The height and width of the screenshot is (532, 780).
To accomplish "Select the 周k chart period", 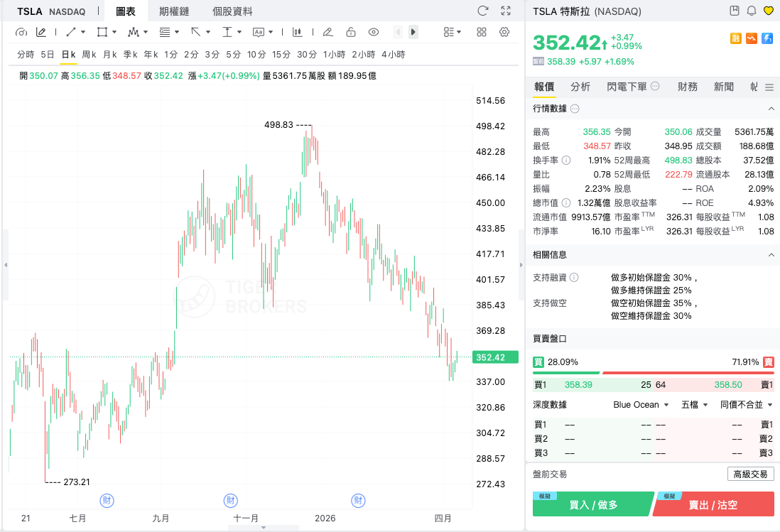I will 89,54.
